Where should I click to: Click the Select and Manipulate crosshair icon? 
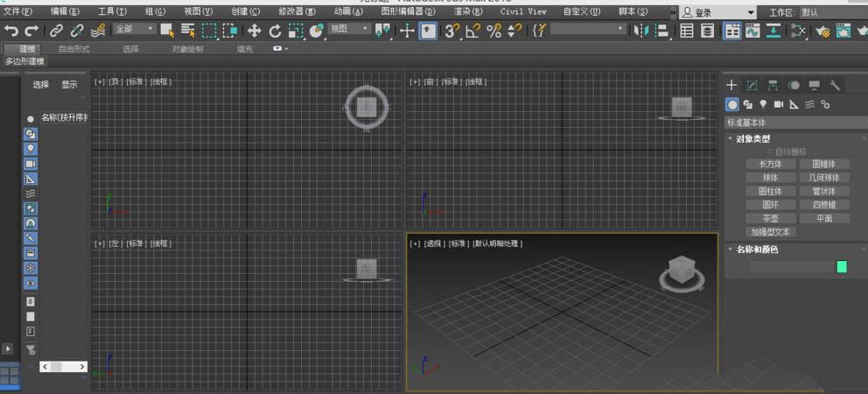tap(407, 31)
